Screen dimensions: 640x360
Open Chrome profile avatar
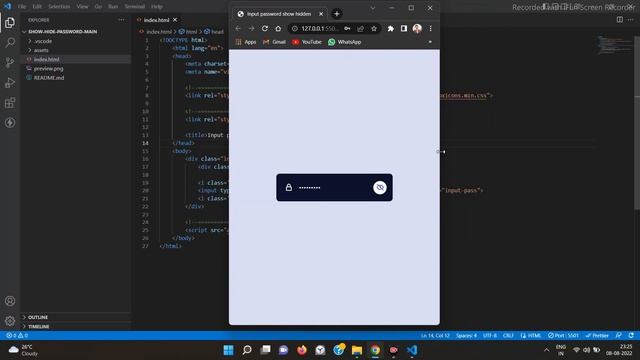point(417,29)
